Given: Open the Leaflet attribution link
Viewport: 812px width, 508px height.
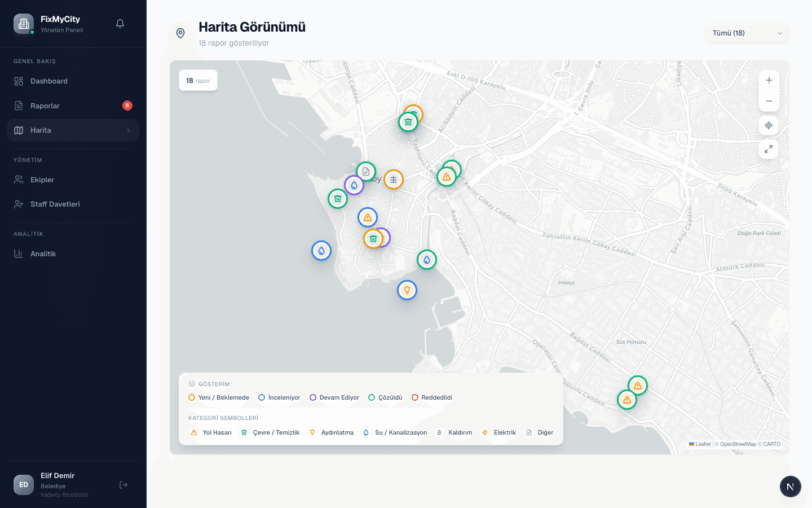Looking at the screenshot, I should click(x=700, y=444).
